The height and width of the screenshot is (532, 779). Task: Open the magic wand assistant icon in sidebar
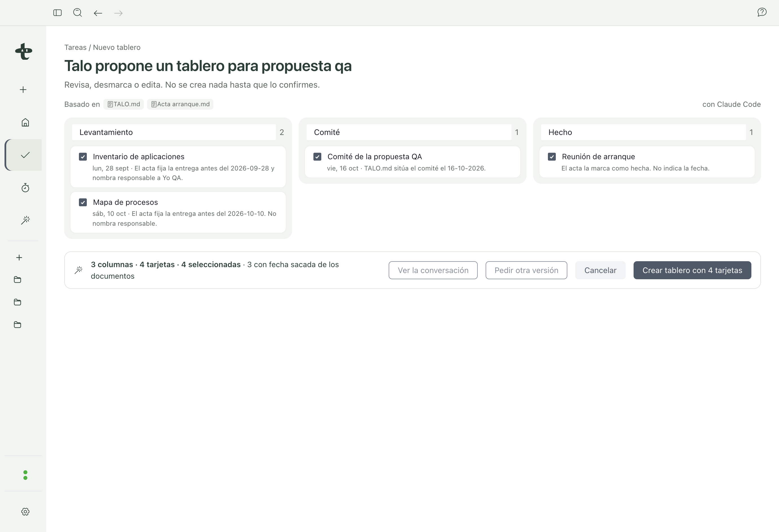25,220
